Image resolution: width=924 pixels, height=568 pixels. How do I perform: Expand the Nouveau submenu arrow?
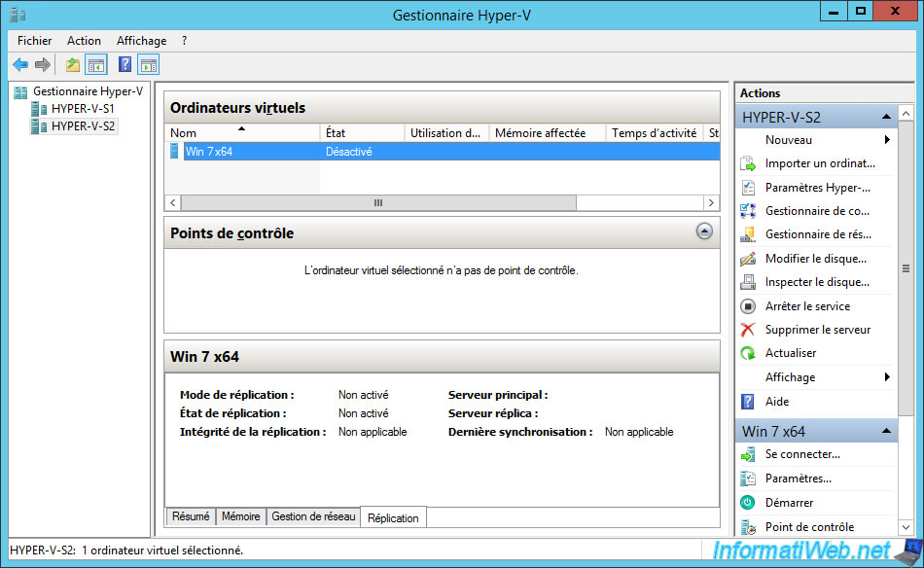[887, 140]
